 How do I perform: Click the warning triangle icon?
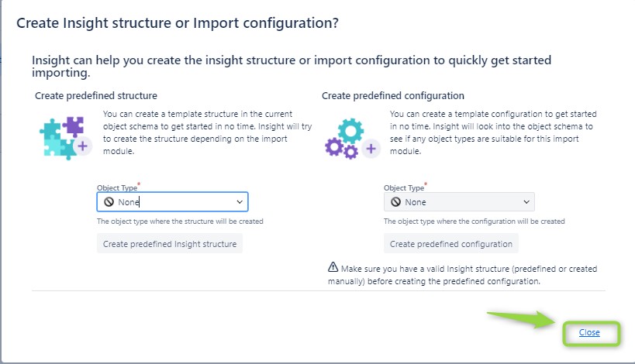333,267
